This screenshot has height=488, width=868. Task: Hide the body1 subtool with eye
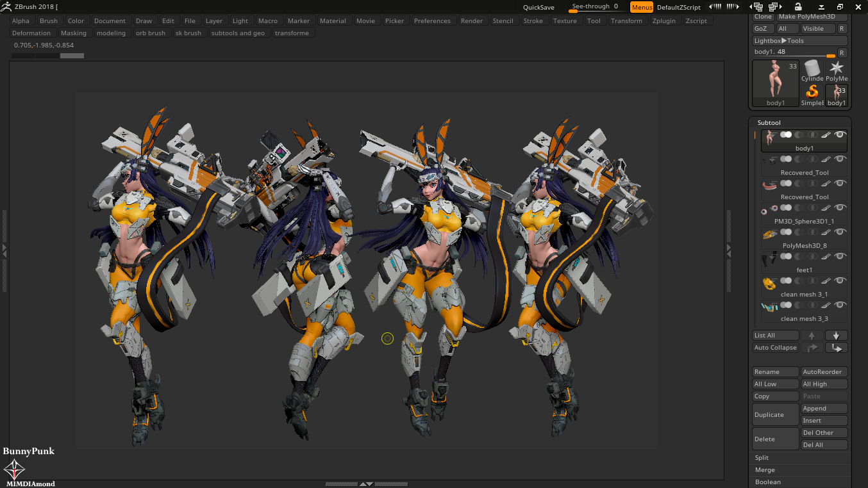point(840,134)
